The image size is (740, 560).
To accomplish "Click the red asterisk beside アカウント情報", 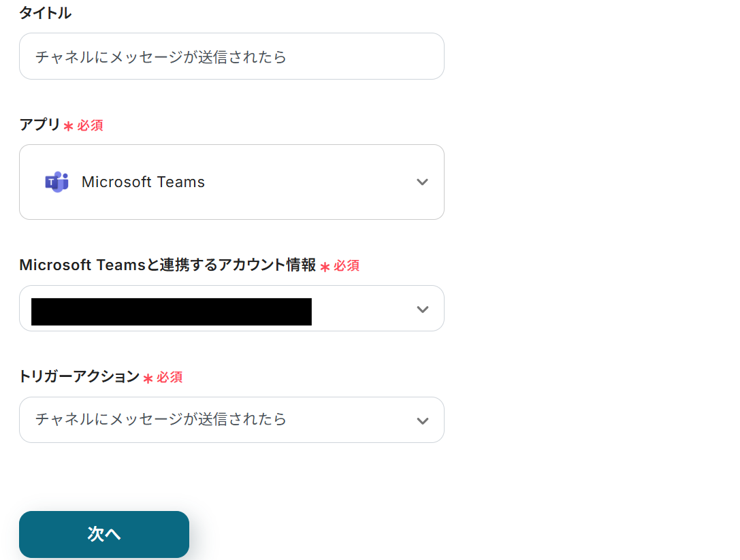I will click(x=325, y=267).
